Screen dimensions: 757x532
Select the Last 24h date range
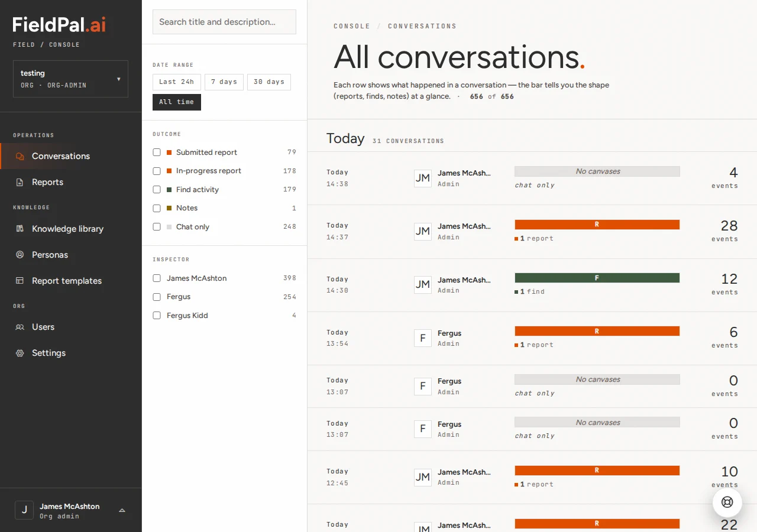pyautogui.click(x=177, y=82)
